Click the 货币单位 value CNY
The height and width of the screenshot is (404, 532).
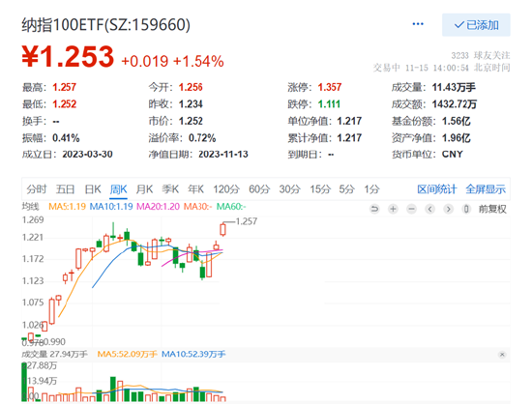tap(453, 155)
